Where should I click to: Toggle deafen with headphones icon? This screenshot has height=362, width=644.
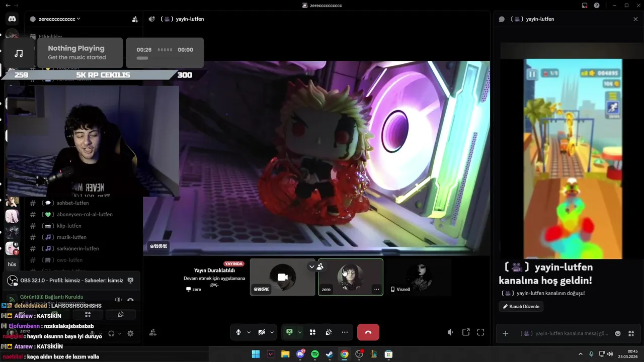click(111, 333)
